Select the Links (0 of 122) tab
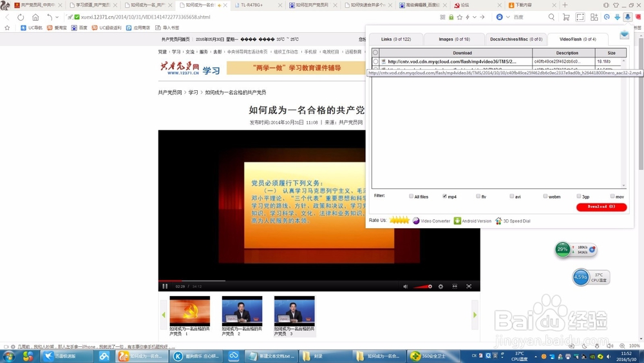 point(395,39)
